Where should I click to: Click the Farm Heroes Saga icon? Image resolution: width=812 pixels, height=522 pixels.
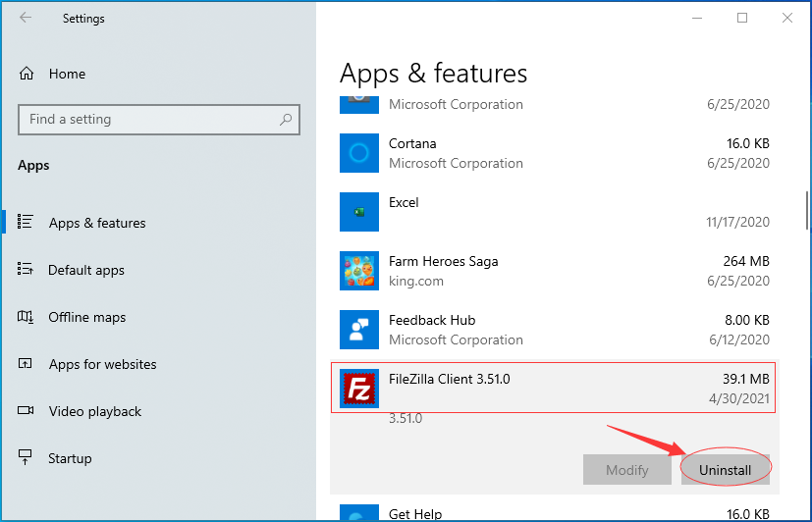(x=359, y=271)
